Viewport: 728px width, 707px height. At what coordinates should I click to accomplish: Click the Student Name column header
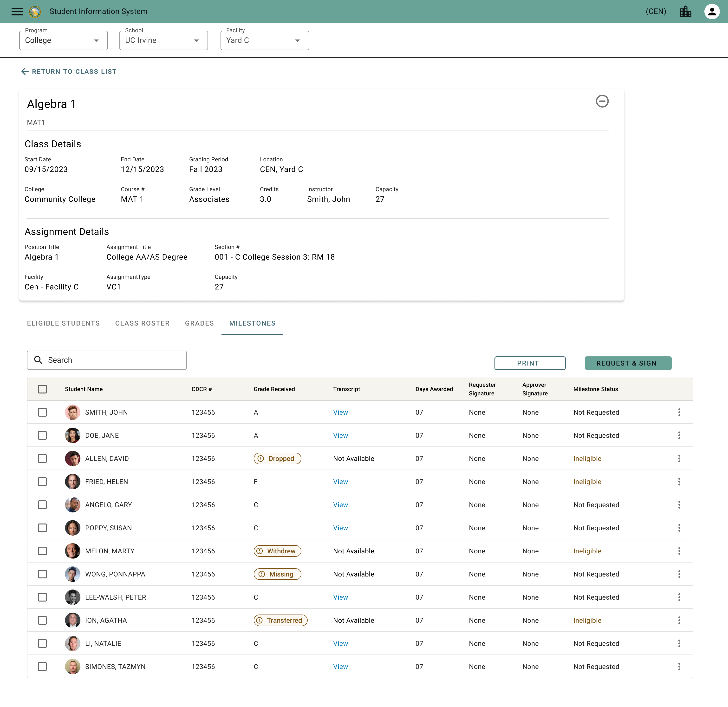coord(84,389)
